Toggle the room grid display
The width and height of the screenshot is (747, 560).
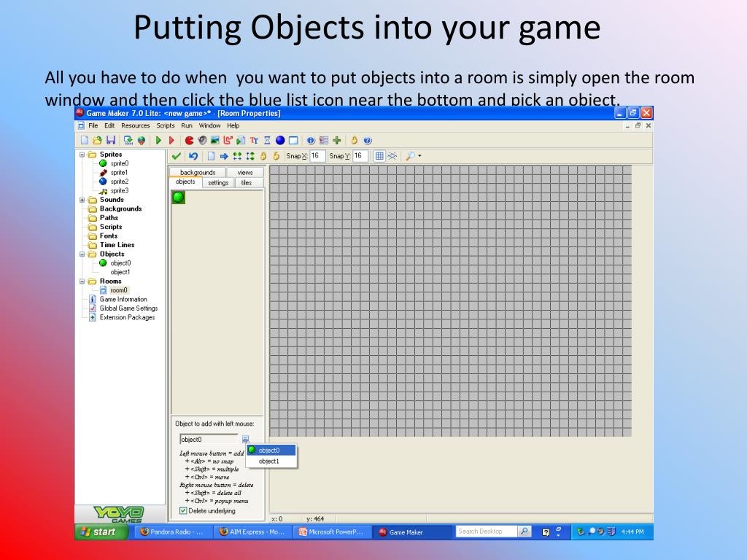click(x=379, y=156)
